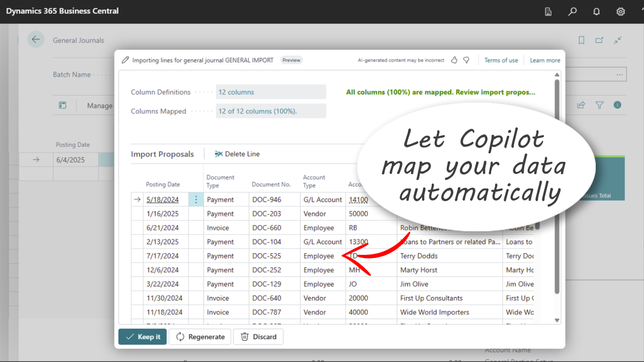
Task: Click account no. JO cell
Action: point(371,284)
